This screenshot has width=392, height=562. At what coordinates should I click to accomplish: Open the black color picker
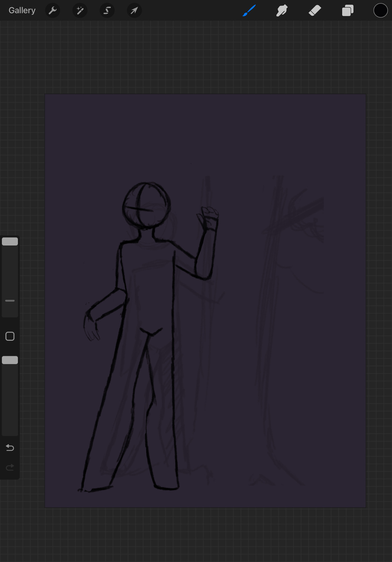click(380, 10)
